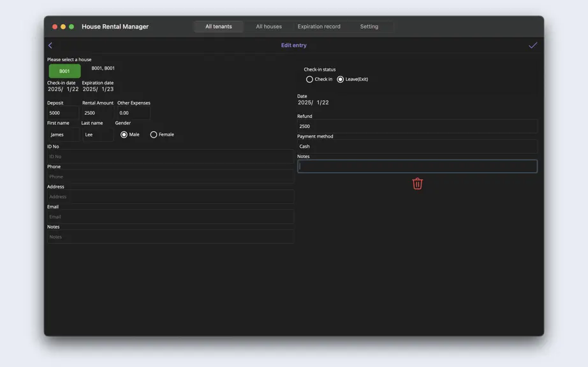Focus the tenant Notes field below Email
The image size is (588, 367).
pyautogui.click(x=171, y=236)
